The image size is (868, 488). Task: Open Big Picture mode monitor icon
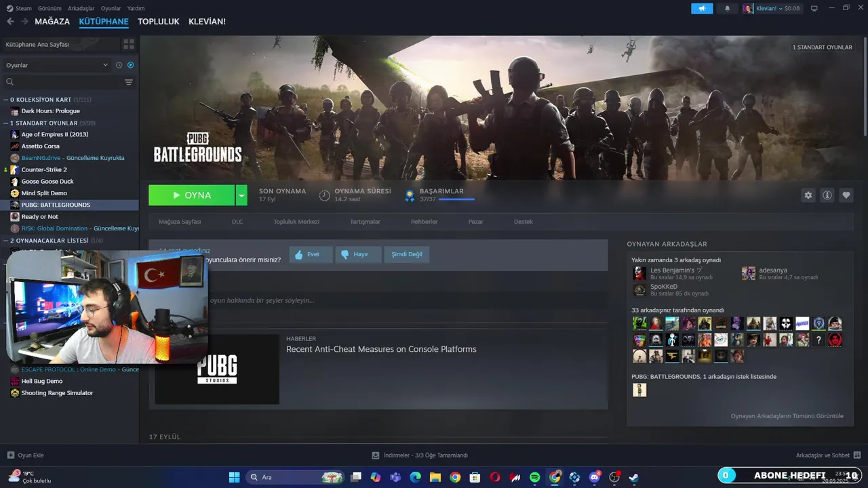pos(814,8)
